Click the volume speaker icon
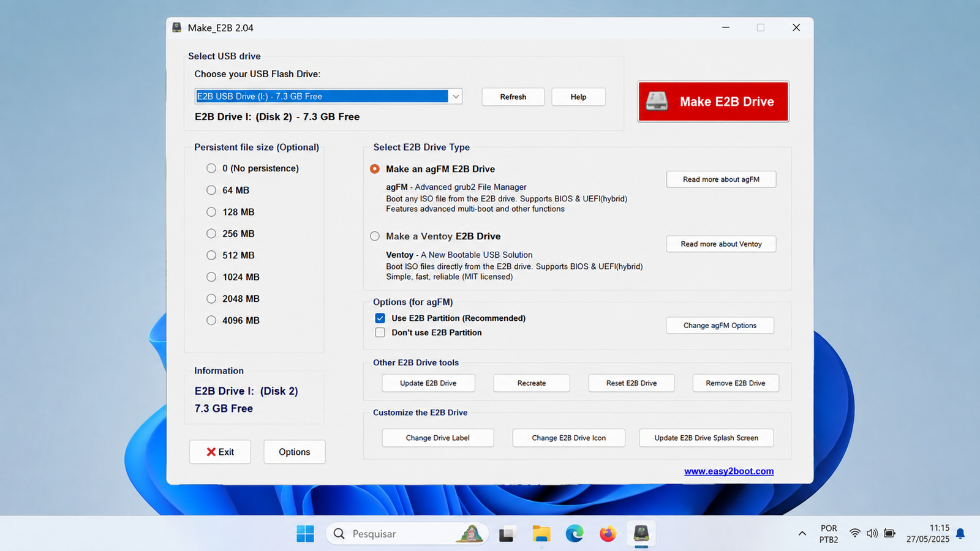Image resolution: width=980 pixels, height=551 pixels. point(872,533)
